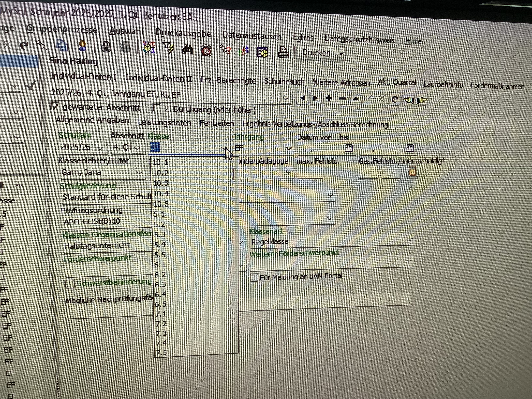Open the Hilfe menu
532x399 pixels.
[413, 41]
